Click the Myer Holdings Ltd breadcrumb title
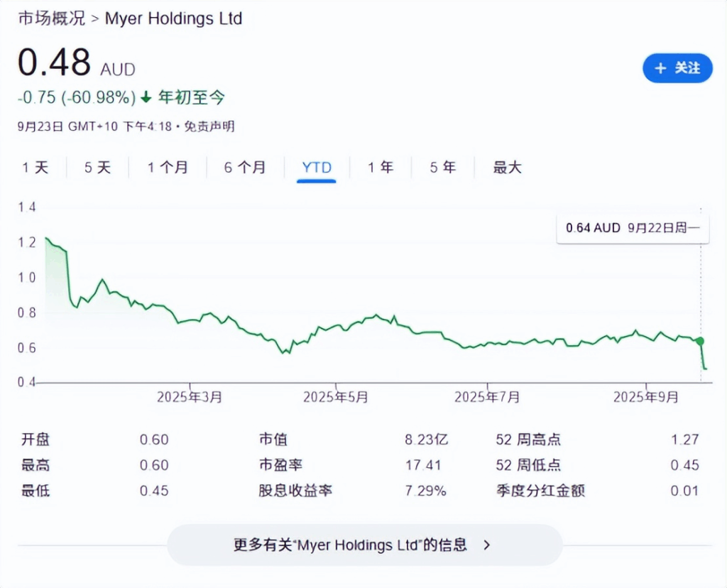The height and width of the screenshot is (588, 727). click(173, 18)
